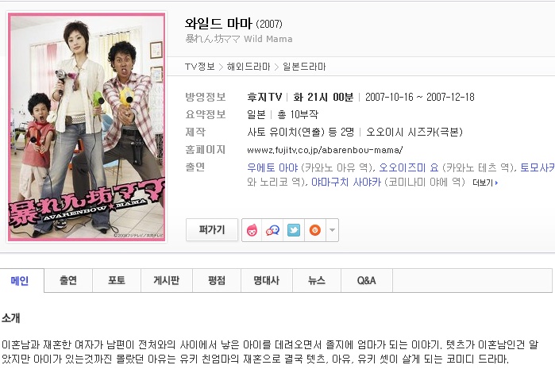This screenshot has height=392, width=555.
Task: Select the 뉴스 tab
Action: tap(317, 281)
